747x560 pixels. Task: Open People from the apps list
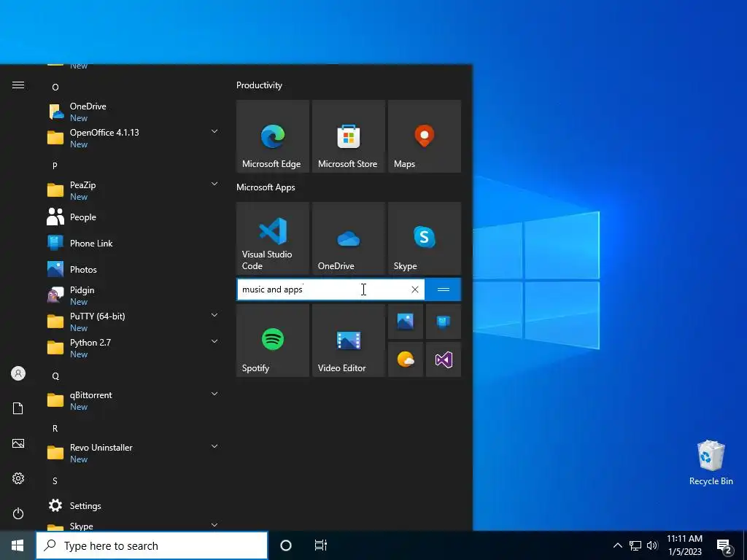coord(133,217)
